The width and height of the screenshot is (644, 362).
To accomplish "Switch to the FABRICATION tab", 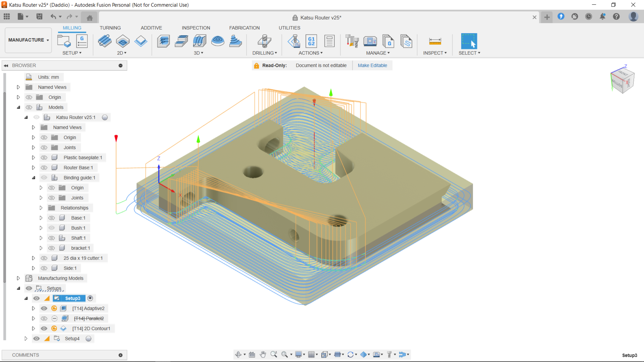I will 244,28.
